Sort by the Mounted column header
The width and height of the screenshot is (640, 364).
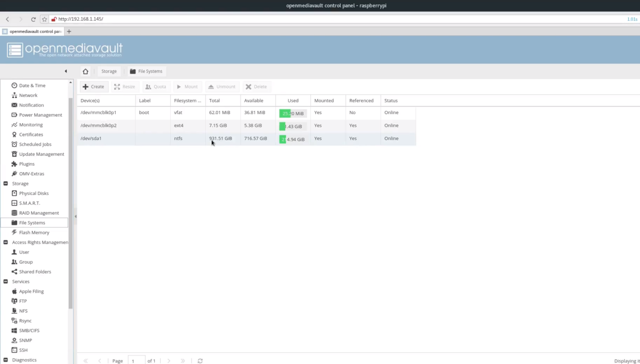(x=328, y=100)
